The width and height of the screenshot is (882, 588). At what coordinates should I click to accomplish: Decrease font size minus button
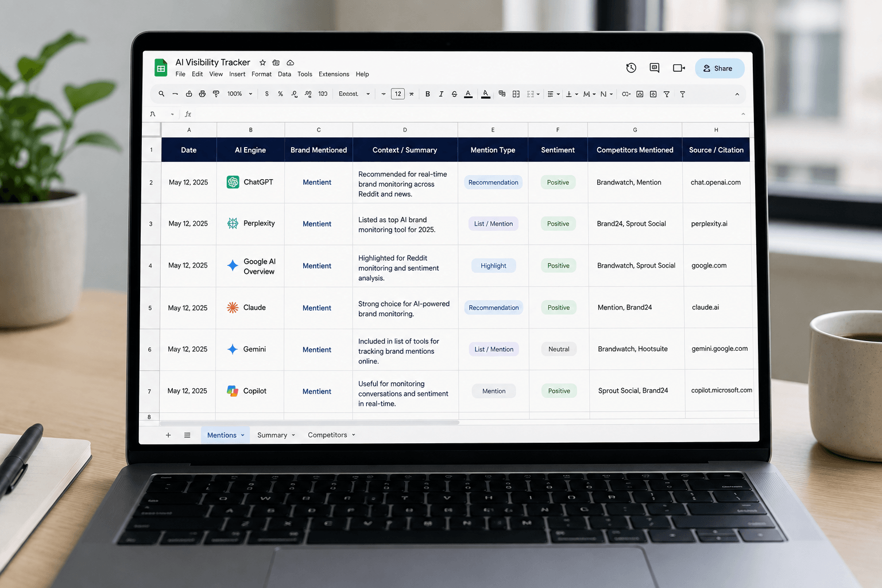pos(384,94)
